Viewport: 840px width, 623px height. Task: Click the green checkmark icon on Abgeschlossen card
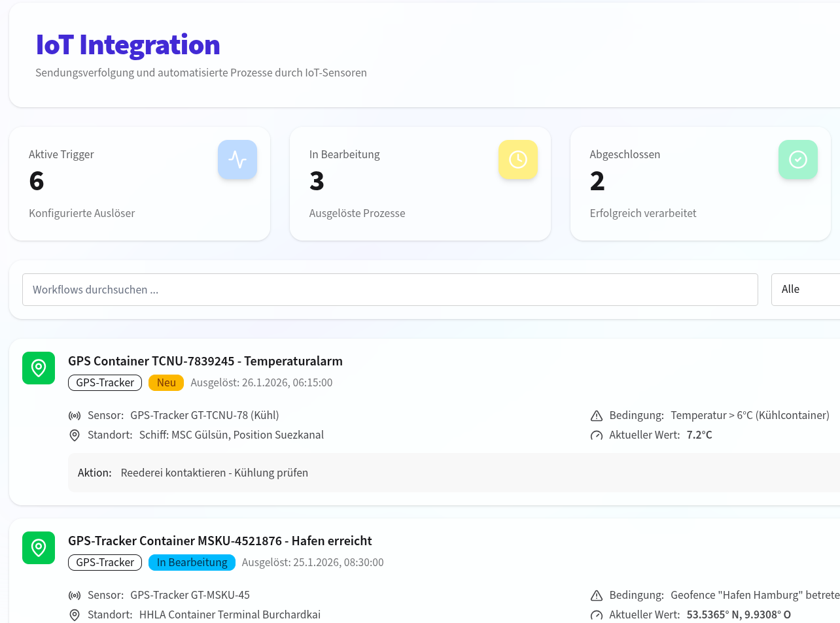797,159
